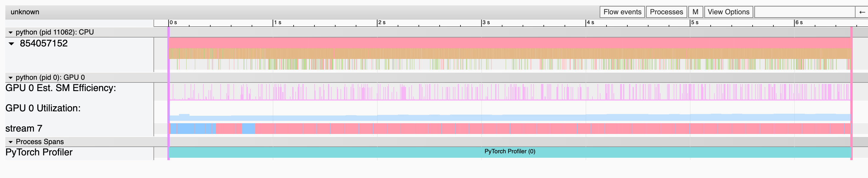Collapse the python (pid 0): GPU 0 process
Screen dimensions: 868x178
[x=10, y=77]
